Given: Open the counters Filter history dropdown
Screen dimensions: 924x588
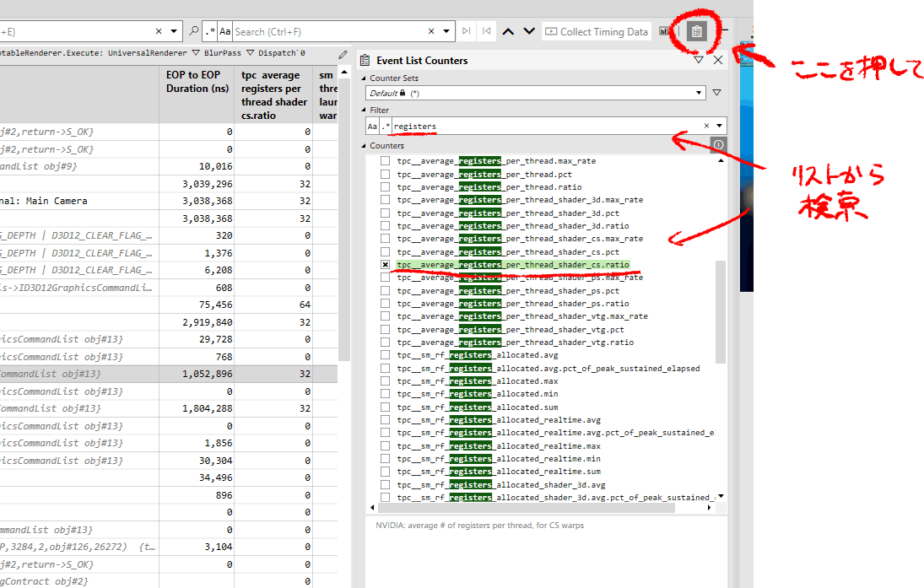Looking at the screenshot, I should coord(720,126).
